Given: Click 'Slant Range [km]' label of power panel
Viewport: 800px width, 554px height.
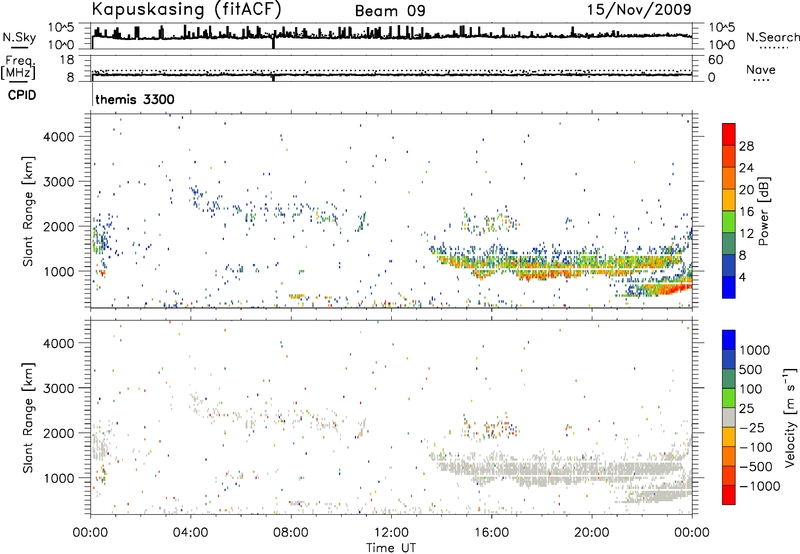Looking at the screenshot, I should point(29,211).
